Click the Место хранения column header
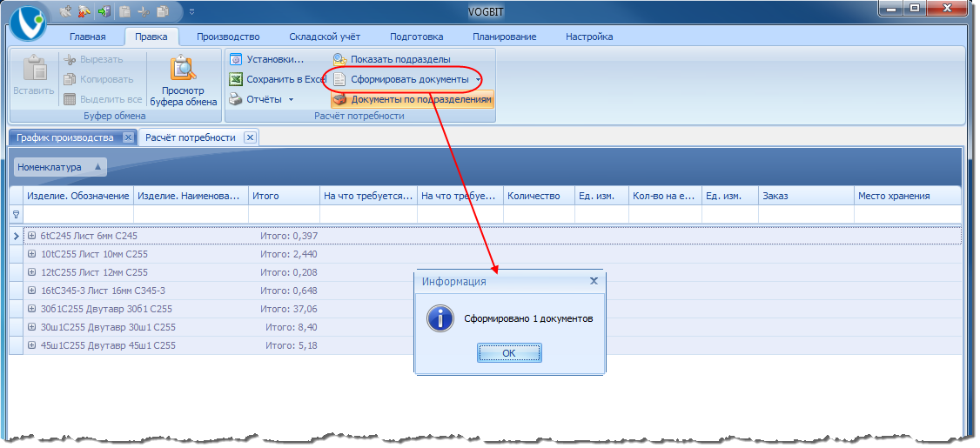Screen dimensions: 980x448 click(907, 196)
